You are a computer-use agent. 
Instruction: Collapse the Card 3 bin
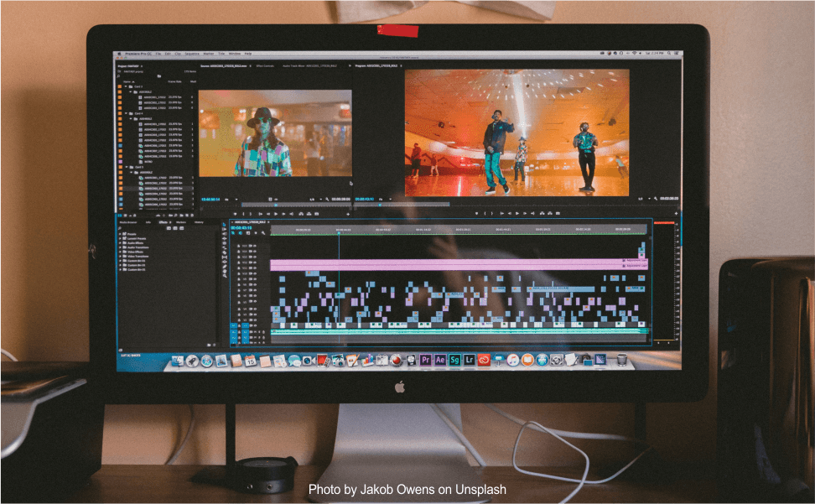coord(126,86)
